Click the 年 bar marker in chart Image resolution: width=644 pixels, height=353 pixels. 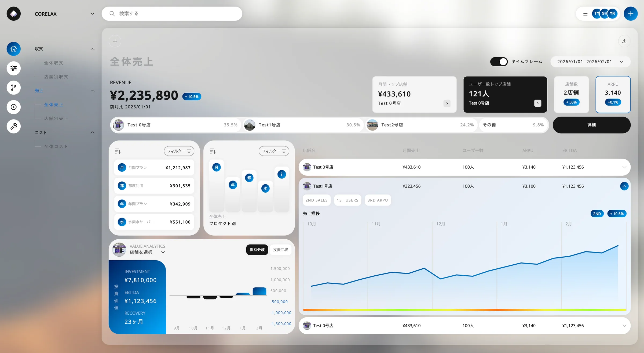point(233,185)
